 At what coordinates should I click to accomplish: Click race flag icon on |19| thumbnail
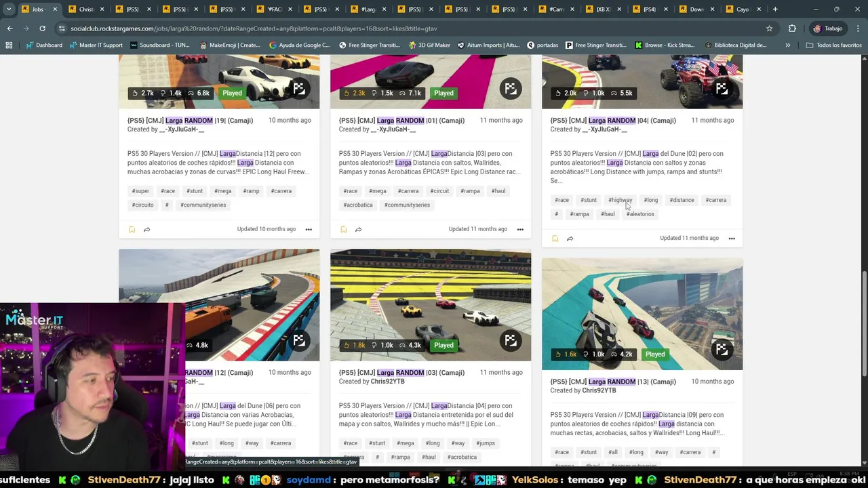[299, 89]
